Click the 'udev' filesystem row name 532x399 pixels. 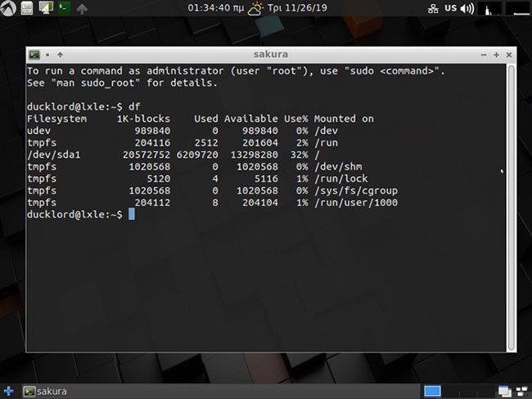click(39, 131)
